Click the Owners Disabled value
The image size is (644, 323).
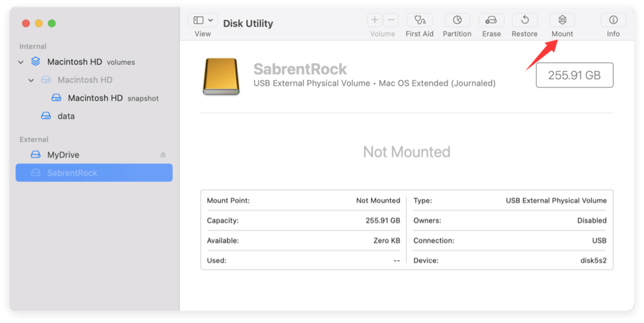(592, 221)
